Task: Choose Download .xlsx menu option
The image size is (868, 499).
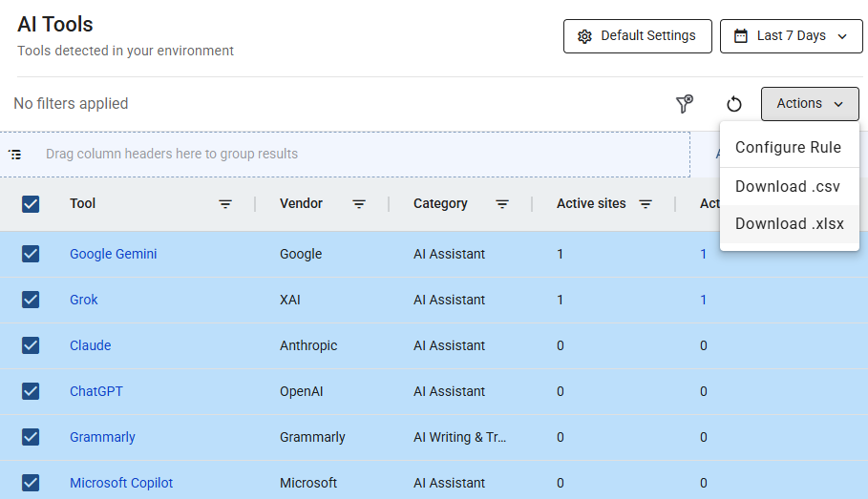Action: point(790,223)
